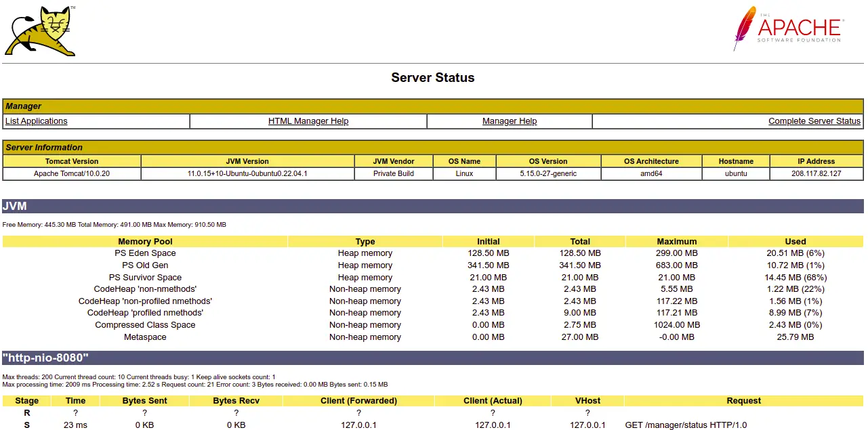Open the List Applications link
This screenshot has height=430, width=868.
point(37,121)
